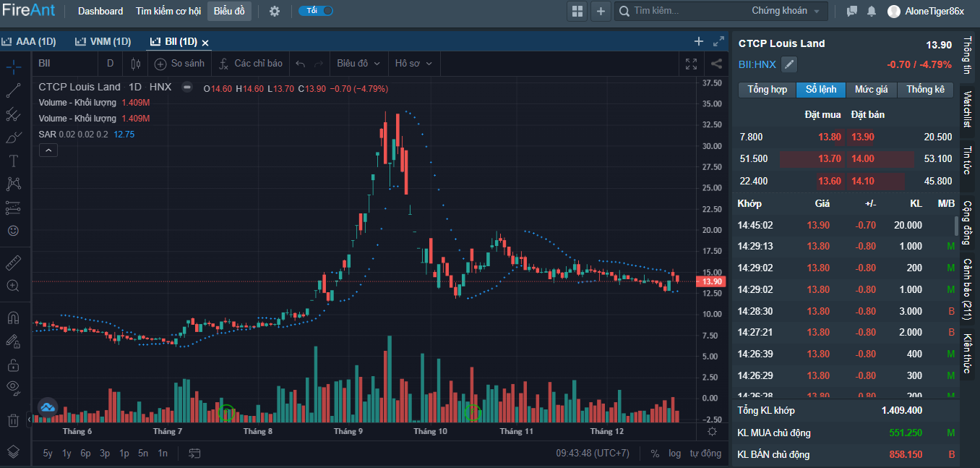Click the Tìm kiếm search field
Viewport: 980px width, 468px height.
point(687,11)
